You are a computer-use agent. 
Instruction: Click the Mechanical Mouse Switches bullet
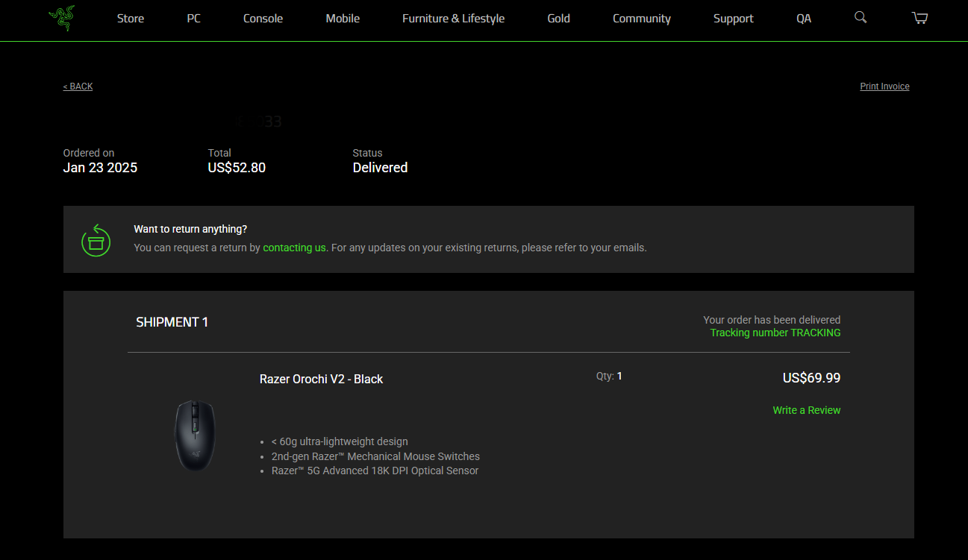point(375,456)
